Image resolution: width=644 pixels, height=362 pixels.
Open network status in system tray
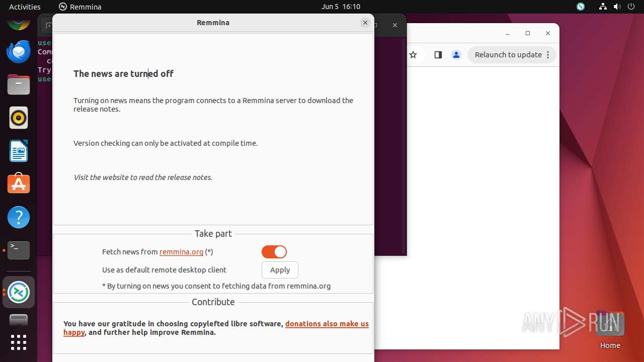coord(603,7)
